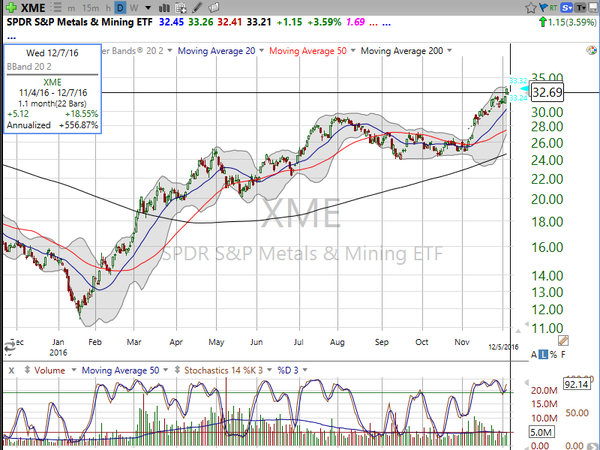Image resolution: width=600 pixels, height=450 pixels.
Task: Click the move handle before the Stochastics label
Action: 177,370
